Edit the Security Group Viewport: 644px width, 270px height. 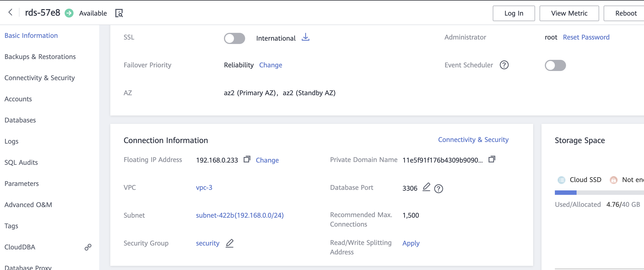230,243
